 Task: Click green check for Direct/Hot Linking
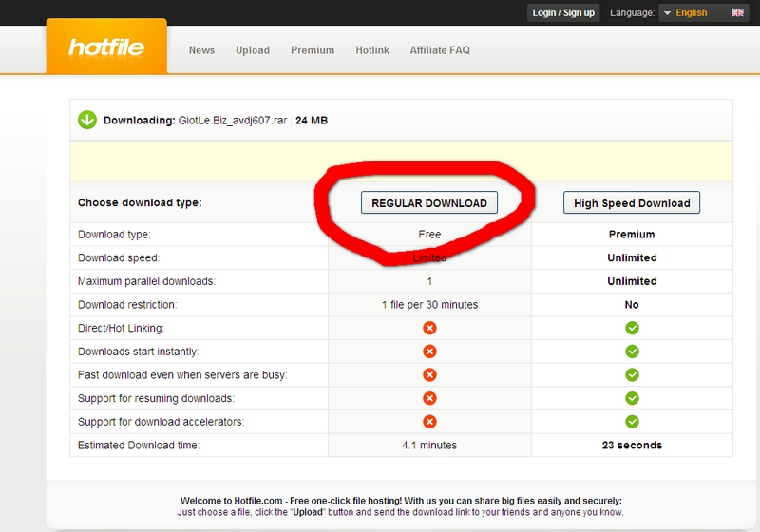click(632, 328)
